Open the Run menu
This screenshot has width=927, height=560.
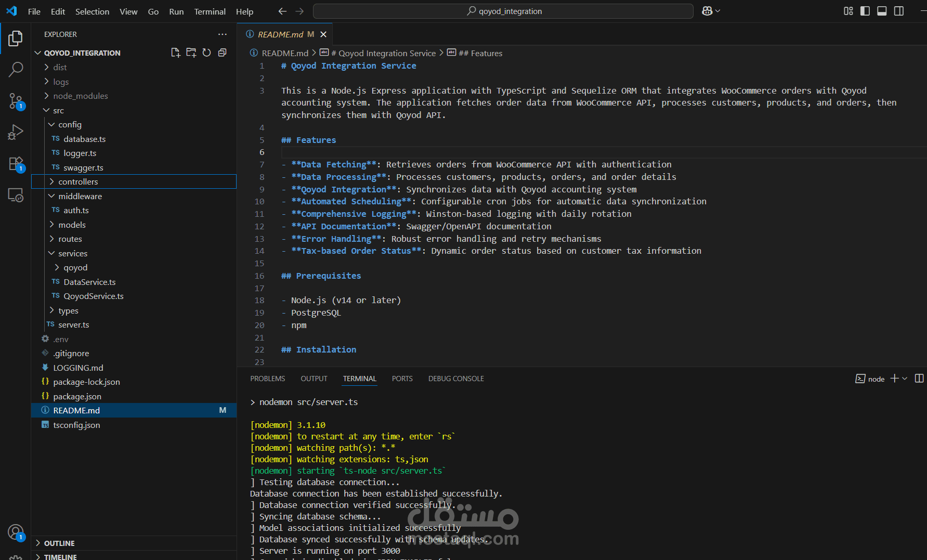pyautogui.click(x=176, y=11)
